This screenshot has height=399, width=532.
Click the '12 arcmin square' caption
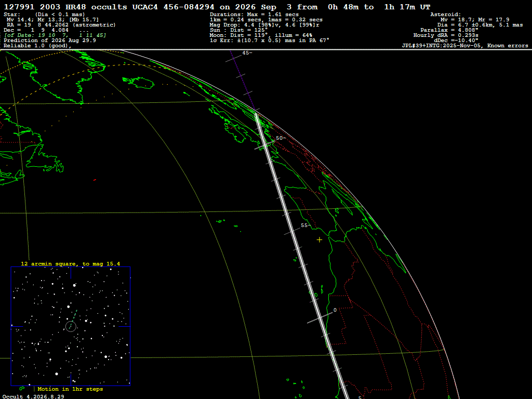click(x=70, y=263)
